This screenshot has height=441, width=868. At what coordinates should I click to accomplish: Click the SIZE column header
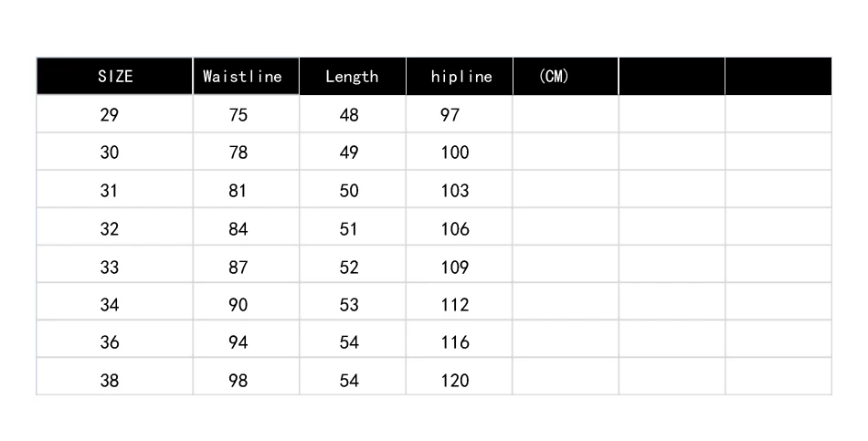pyautogui.click(x=115, y=77)
